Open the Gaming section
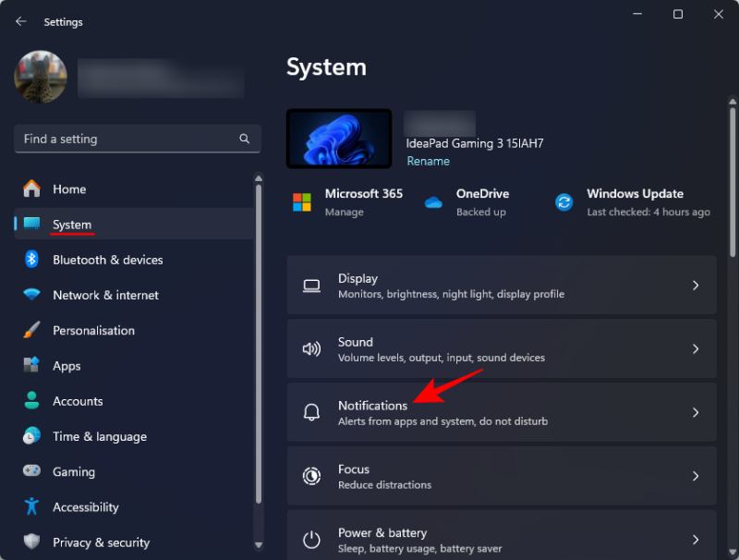 (73, 471)
